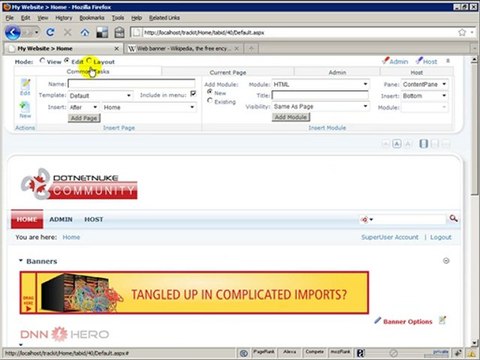This screenshot has width=480, height=360.
Task: Choose the Existing module radio button
Action: pyautogui.click(x=210, y=100)
